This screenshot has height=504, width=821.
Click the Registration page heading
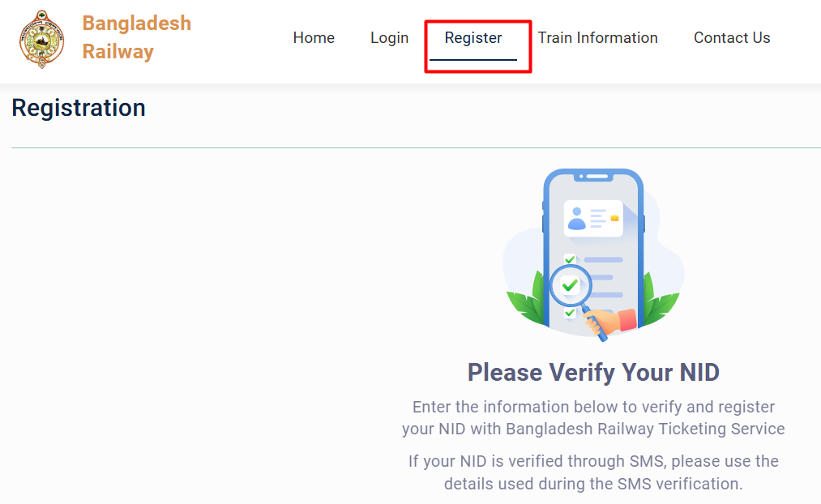tap(79, 108)
